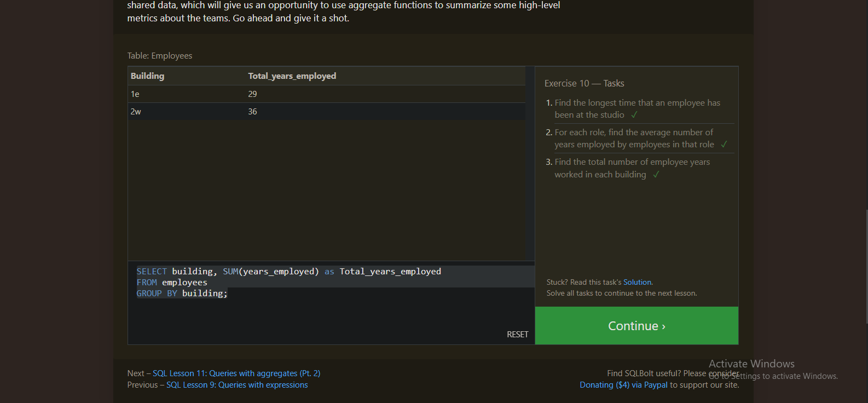
Task: Click the SELECT line in the editor
Action: (x=288, y=272)
